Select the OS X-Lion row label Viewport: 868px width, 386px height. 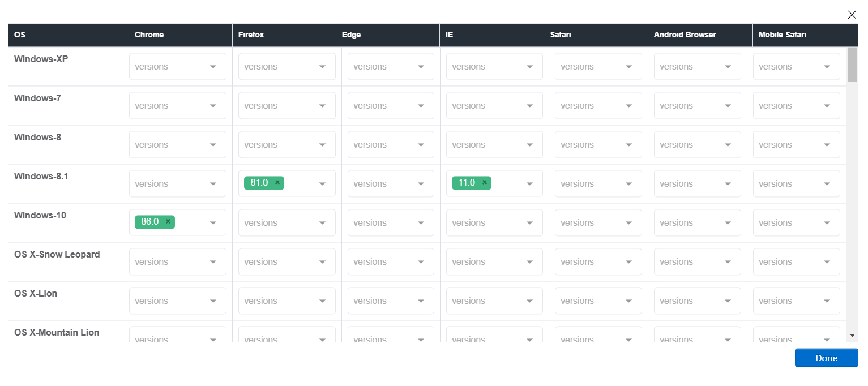[x=36, y=293]
